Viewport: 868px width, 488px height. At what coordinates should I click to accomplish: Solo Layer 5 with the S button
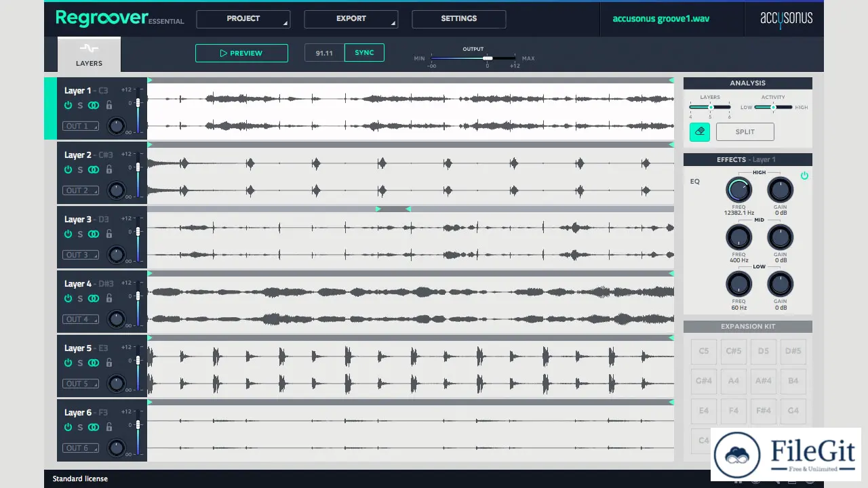(x=80, y=363)
